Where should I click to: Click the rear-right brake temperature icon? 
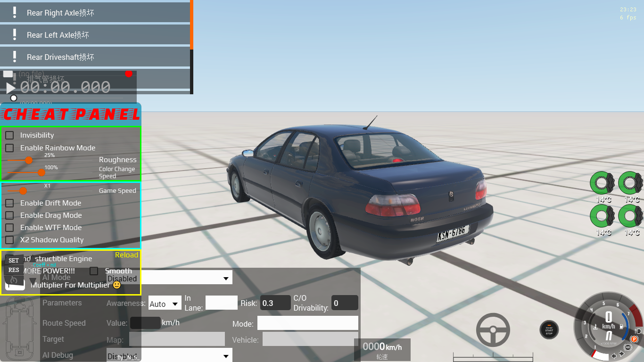[x=630, y=216]
